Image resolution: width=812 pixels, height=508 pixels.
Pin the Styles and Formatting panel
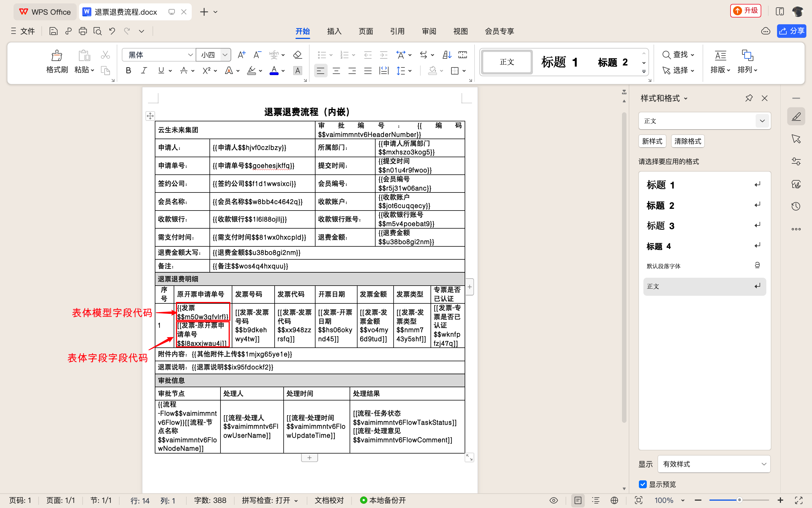pos(749,98)
